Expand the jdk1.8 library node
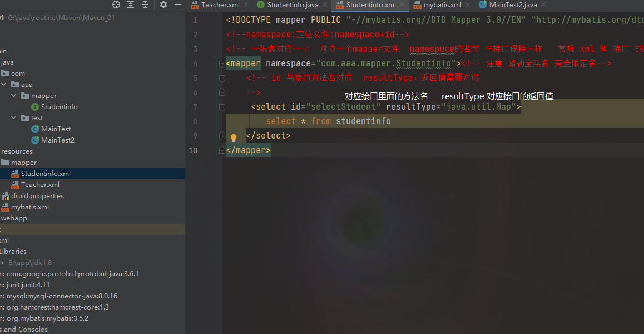The width and height of the screenshot is (644, 334). click(x=2, y=262)
